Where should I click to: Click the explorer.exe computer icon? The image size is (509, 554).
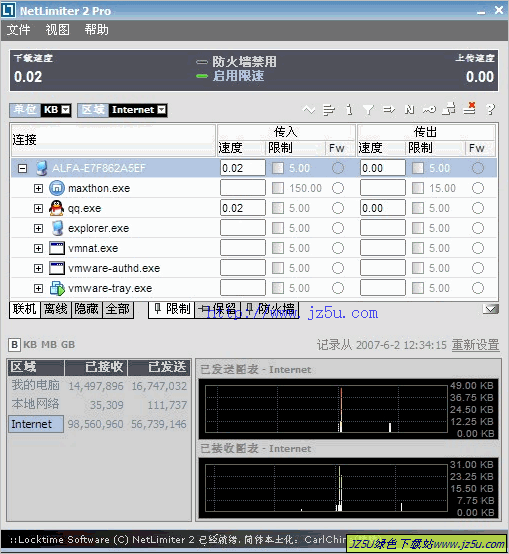click(x=57, y=228)
